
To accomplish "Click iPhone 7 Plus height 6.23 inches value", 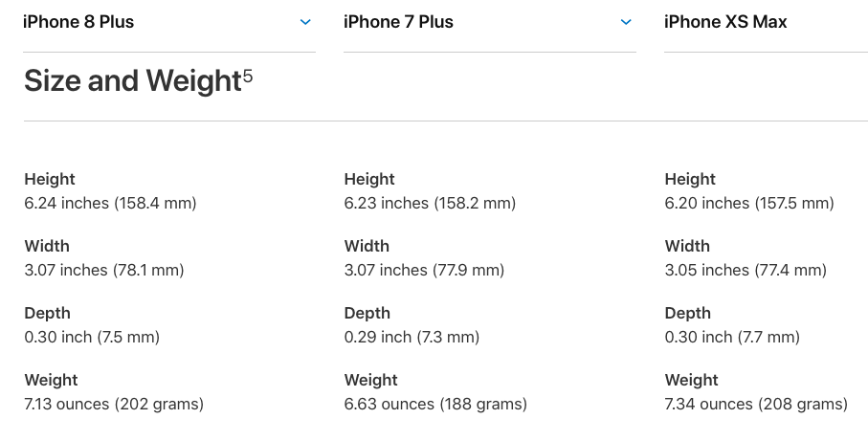I will [430, 203].
